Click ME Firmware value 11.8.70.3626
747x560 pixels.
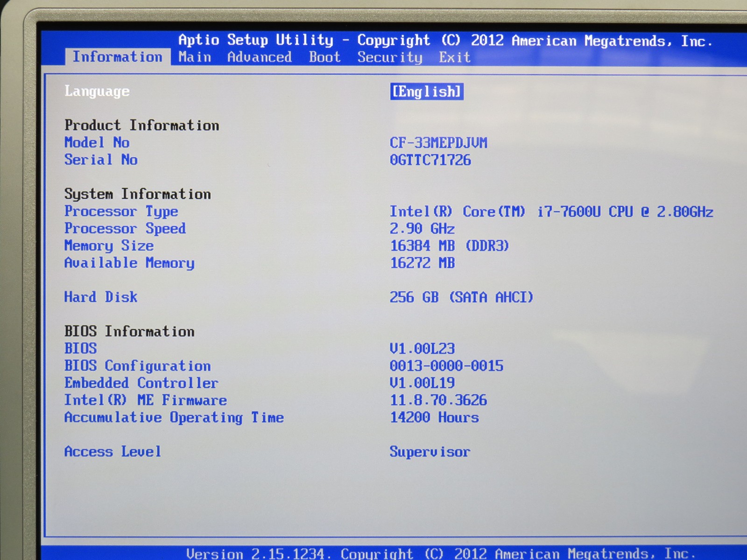click(438, 400)
